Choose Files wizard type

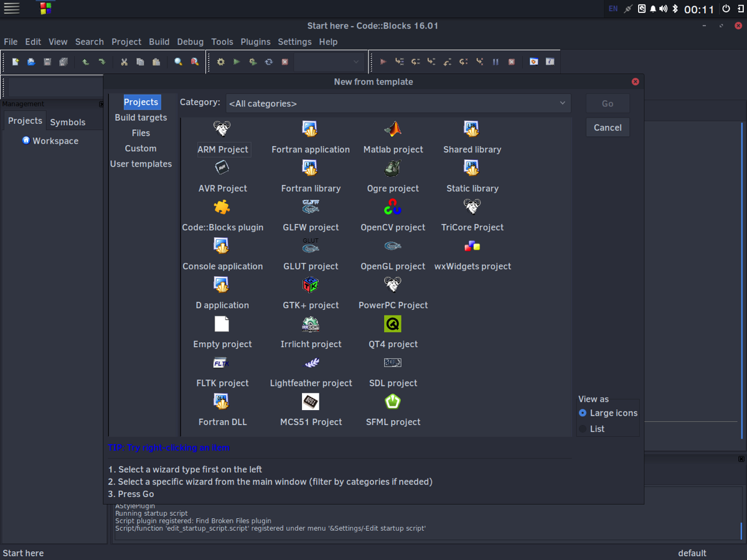coord(141,133)
